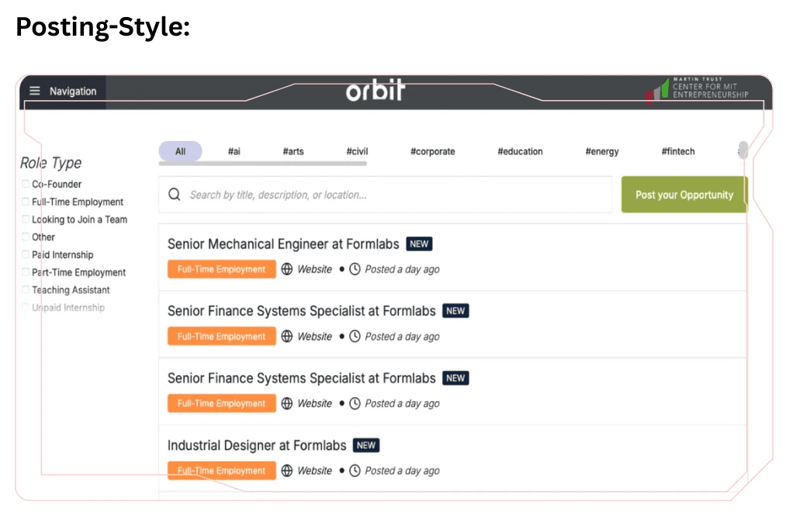This screenshot has height=532, width=789.
Task: Open Website link for Senior Mechanical Engineer
Action: [x=314, y=269]
